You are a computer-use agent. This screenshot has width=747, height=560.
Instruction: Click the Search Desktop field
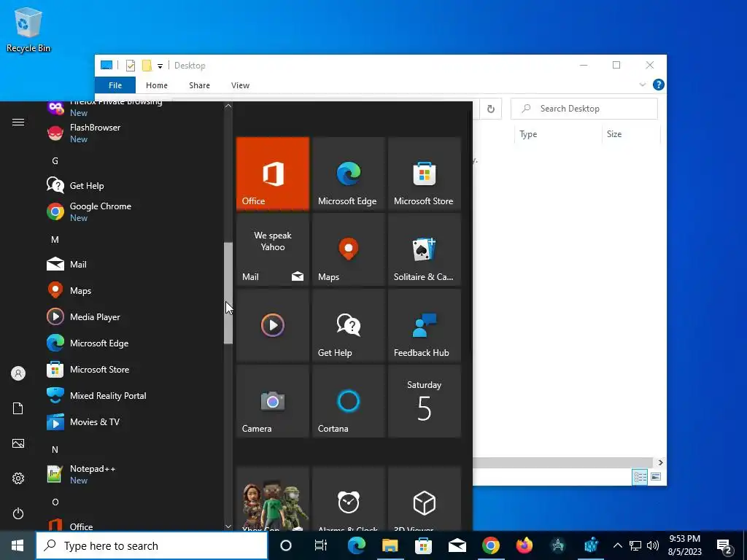(x=584, y=109)
